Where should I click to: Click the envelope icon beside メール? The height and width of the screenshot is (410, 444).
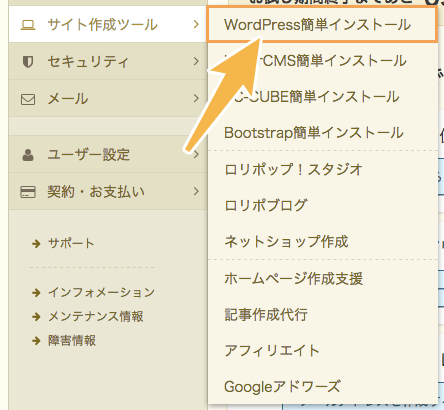tap(28, 99)
